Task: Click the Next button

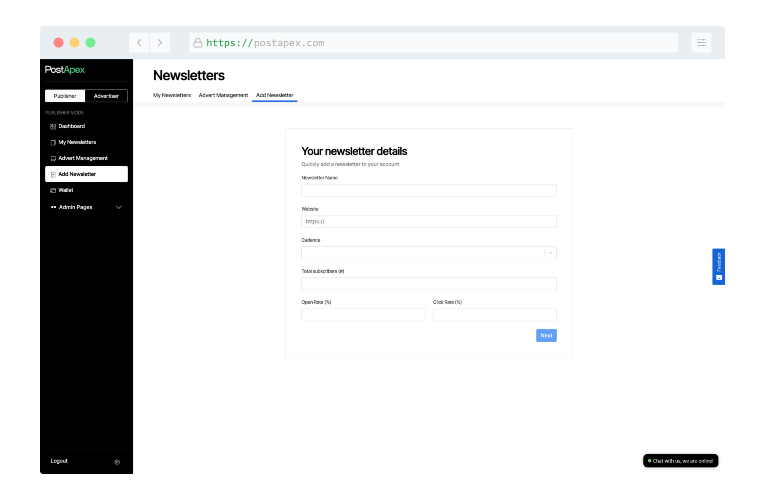Action: click(546, 335)
